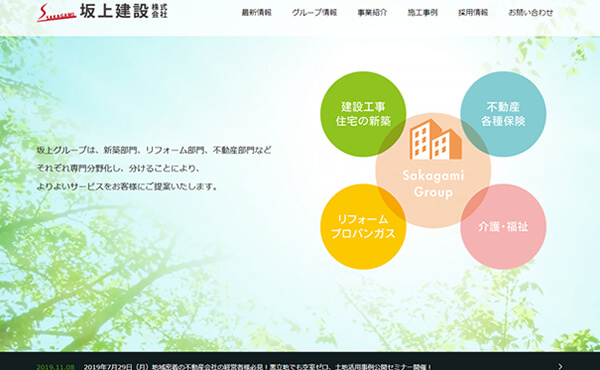Select 事業紹介 in the navigation bar
Viewport: 600px width, 370px height.
(372, 13)
